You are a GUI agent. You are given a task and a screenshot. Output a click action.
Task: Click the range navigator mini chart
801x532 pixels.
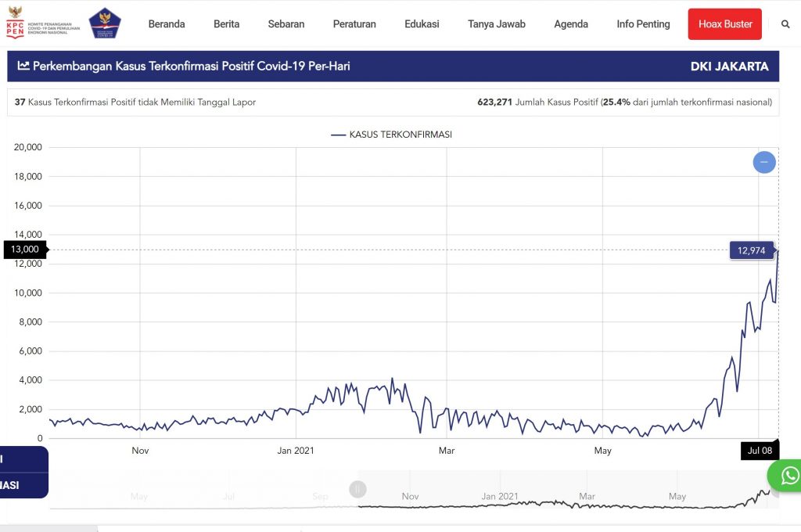(563, 493)
